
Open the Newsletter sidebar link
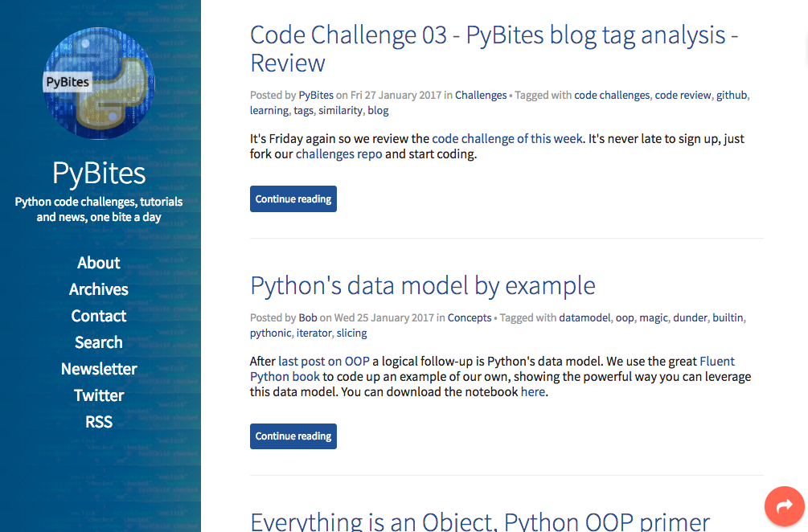point(99,369)
